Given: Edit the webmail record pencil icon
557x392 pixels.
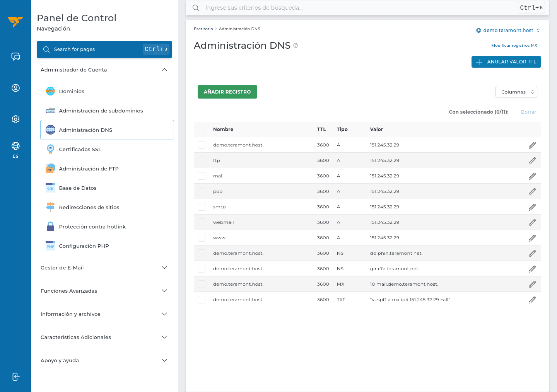Looking at the screenshot, I should coord(532,222).
